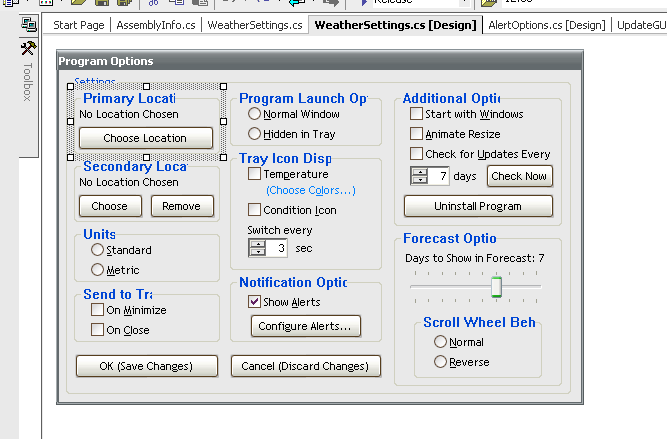Click top-left sizing handle of Primary Location group
The image size is (667, 439).
(71, 86)
